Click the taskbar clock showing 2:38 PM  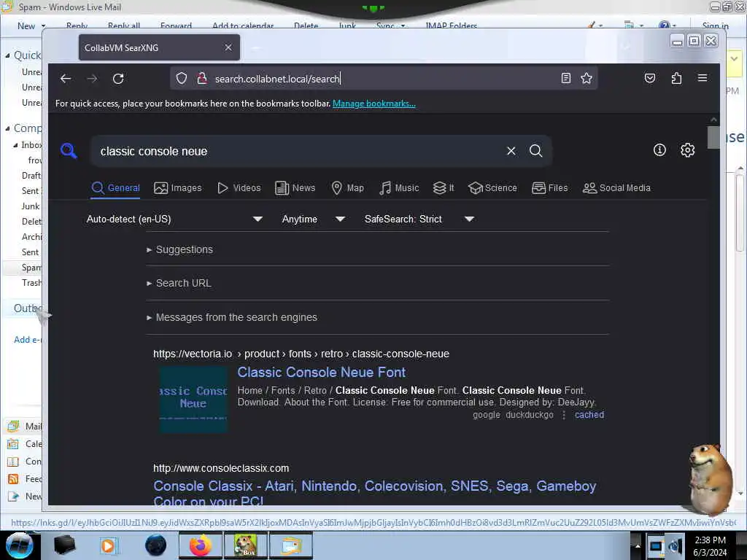click(710, 546)
